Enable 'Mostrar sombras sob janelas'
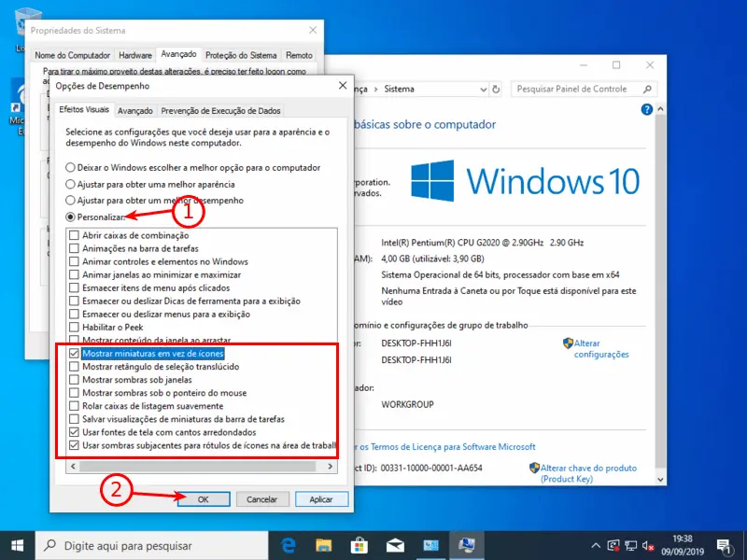747x560 pixels. [x=74, y=380]
